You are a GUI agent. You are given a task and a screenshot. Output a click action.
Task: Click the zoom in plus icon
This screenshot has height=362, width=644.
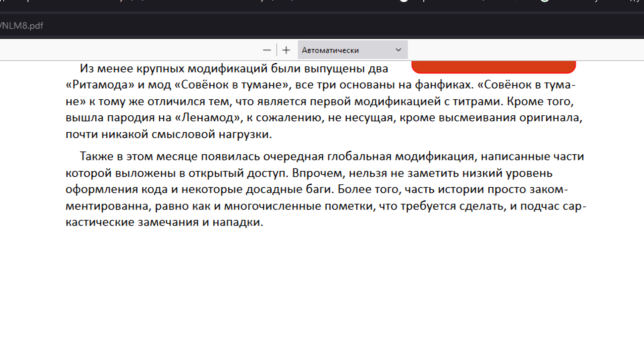pyautogui.click(x=286, y=50)
